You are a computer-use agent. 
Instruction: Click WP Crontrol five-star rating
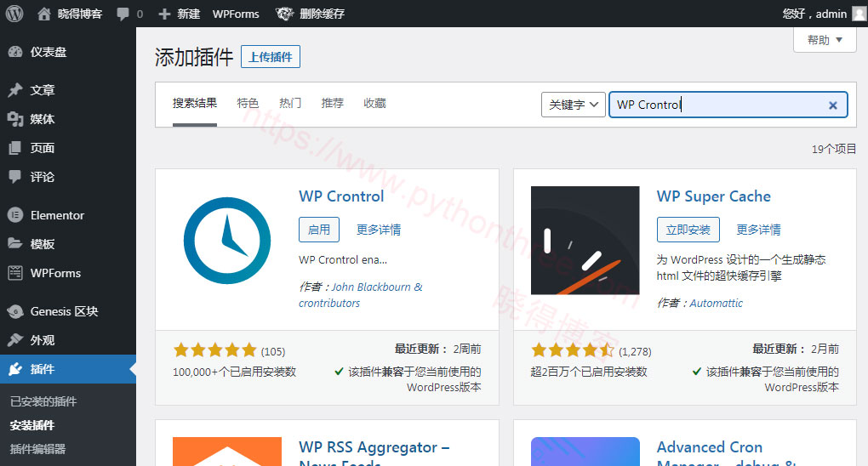click(x=214, y=350)
